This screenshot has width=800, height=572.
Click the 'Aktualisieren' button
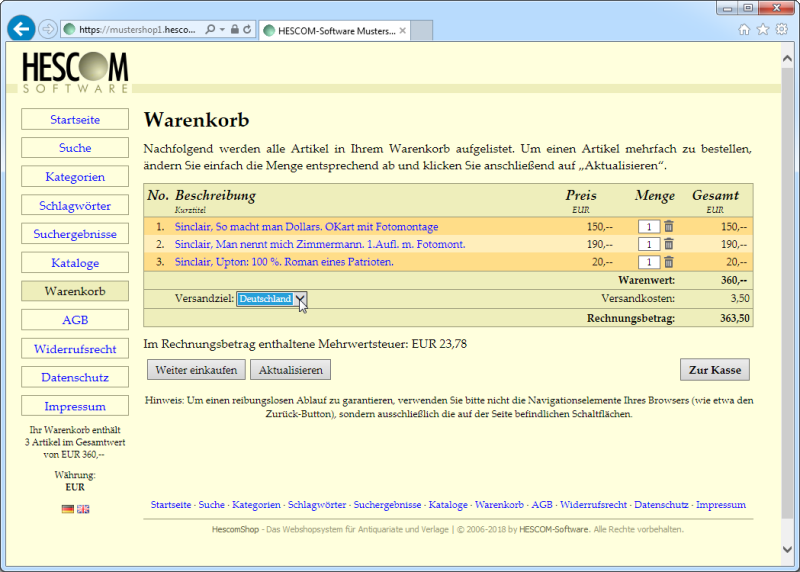pyautogui.click(x=290, y=370)
